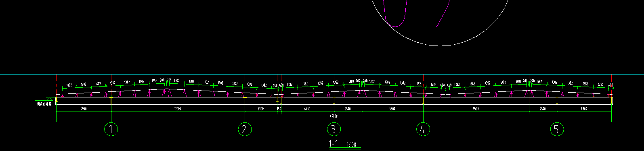
Task: Select the leftmost 4900 dimension text
Action: click(x=84, y=109)
